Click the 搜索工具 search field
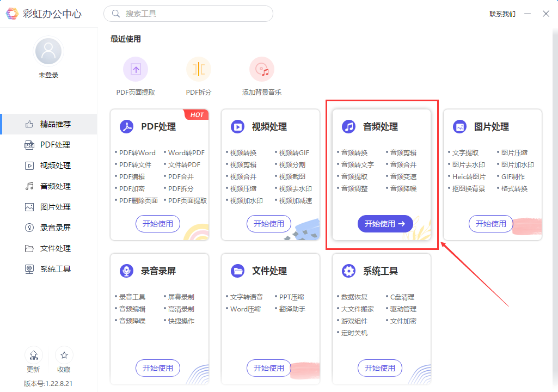This screenshot has width=558, height=392. click(188, 13)
